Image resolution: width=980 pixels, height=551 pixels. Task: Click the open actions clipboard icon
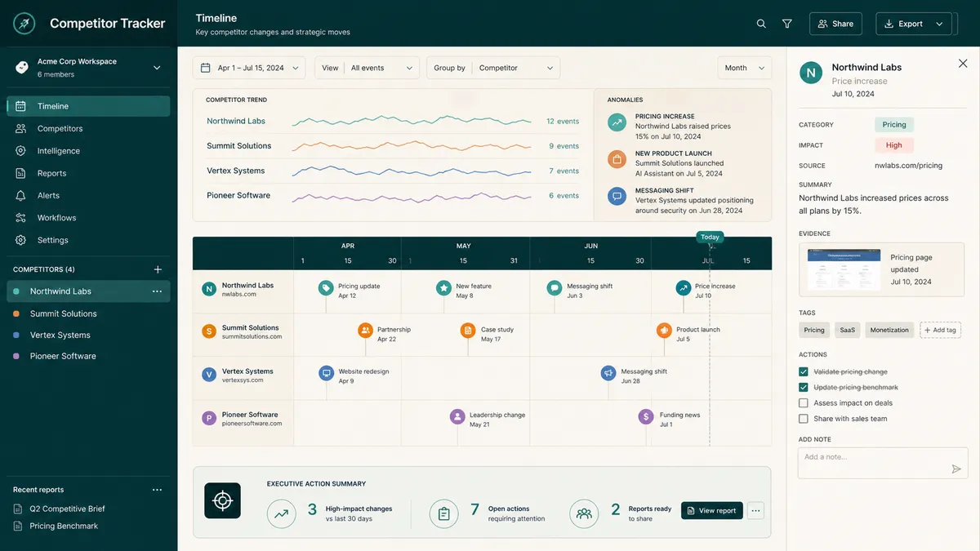click(x=444, y=513)
